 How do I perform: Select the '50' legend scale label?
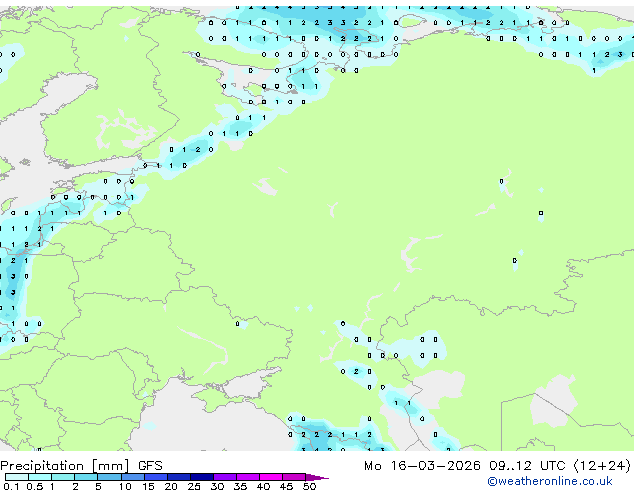309,486
